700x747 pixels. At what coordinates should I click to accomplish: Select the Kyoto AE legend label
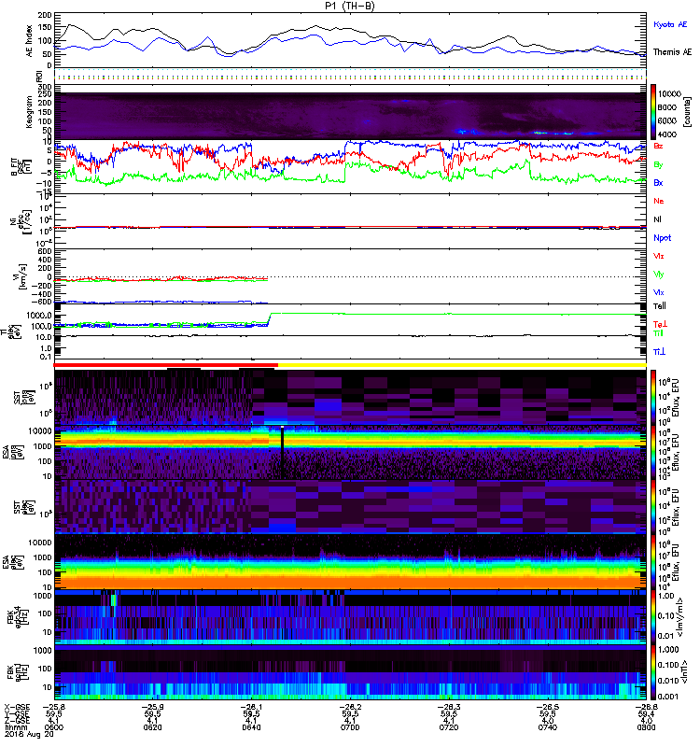(x=670, y=24)
